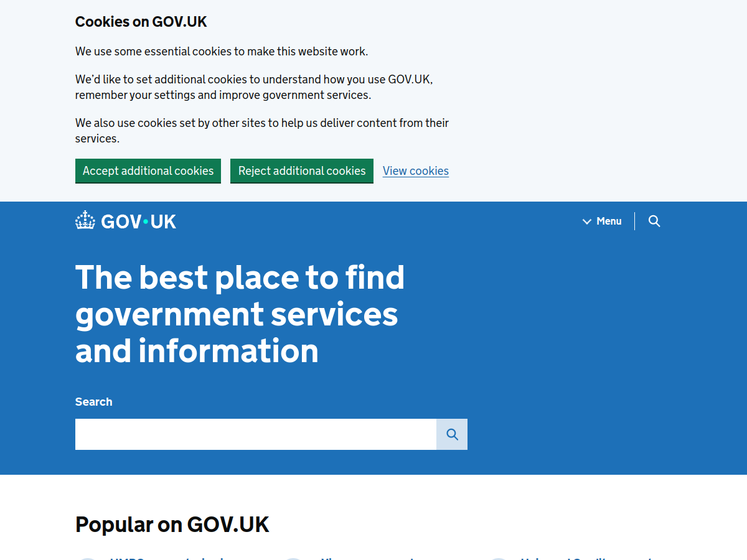Click the 'The best place to find' headline

click(x=240, y=314)
